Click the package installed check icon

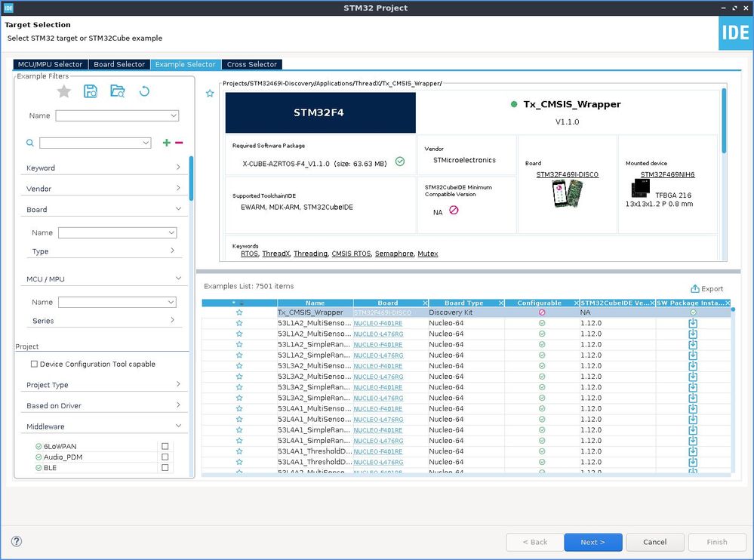tap(399, 162)
